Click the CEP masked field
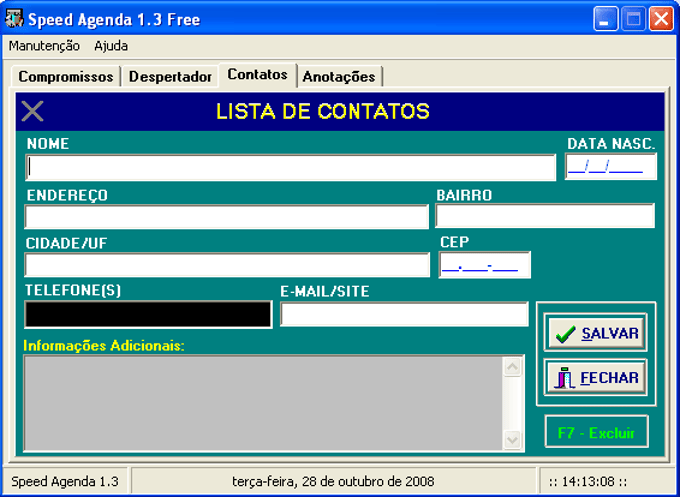 (x=484, y=265)
